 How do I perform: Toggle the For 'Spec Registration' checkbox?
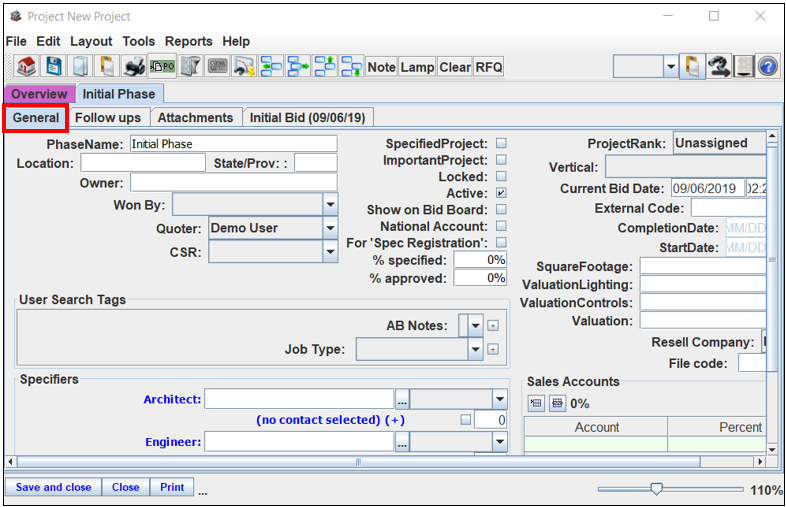coord(501,243)
